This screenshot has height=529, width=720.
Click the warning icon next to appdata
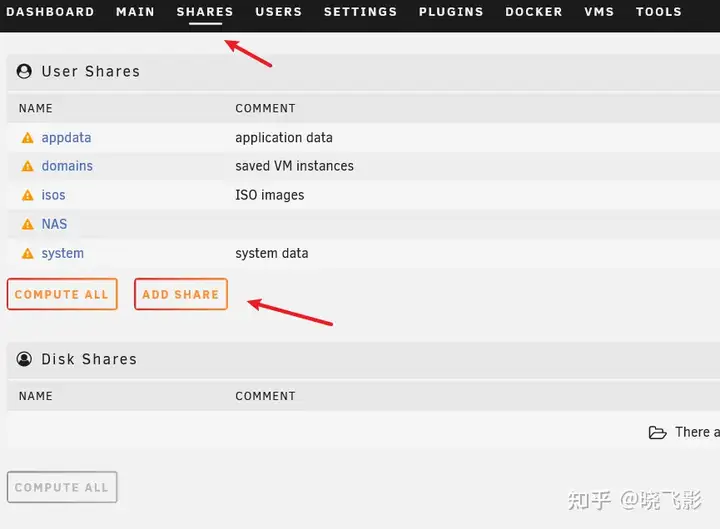[28, 138]
